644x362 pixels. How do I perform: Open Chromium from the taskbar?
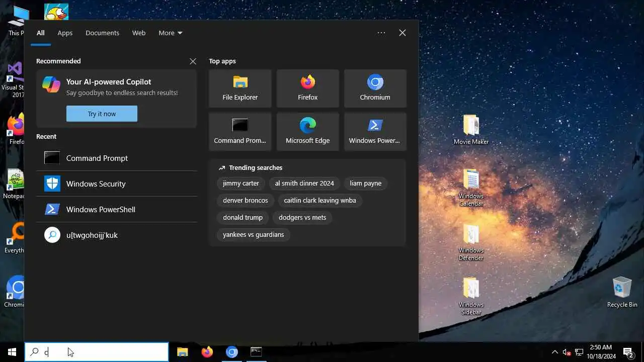pyautogui.click(x=231, y=352)
